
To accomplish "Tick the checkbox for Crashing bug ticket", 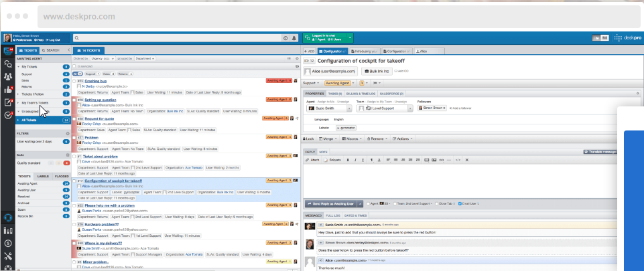I will pyautogui.click(x=74, y=80).
